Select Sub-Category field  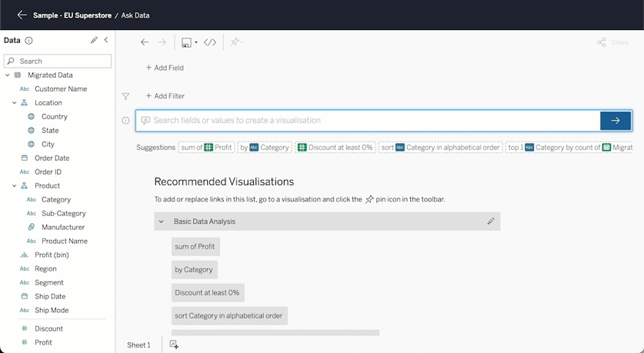point(64,214)
